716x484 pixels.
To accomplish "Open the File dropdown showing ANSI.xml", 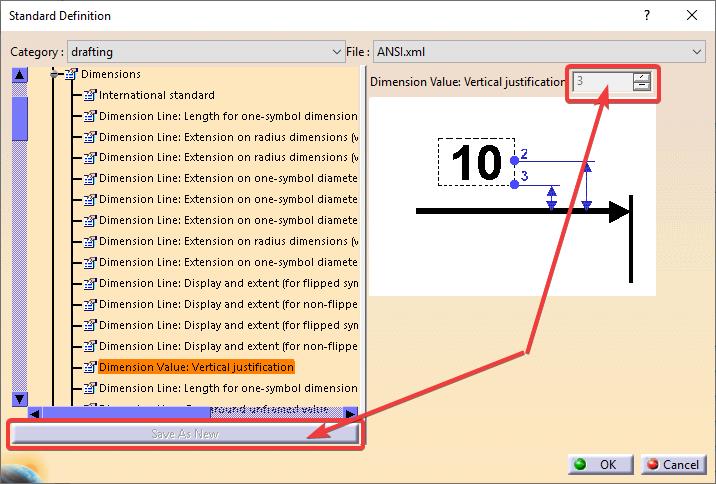I will 539,52.
